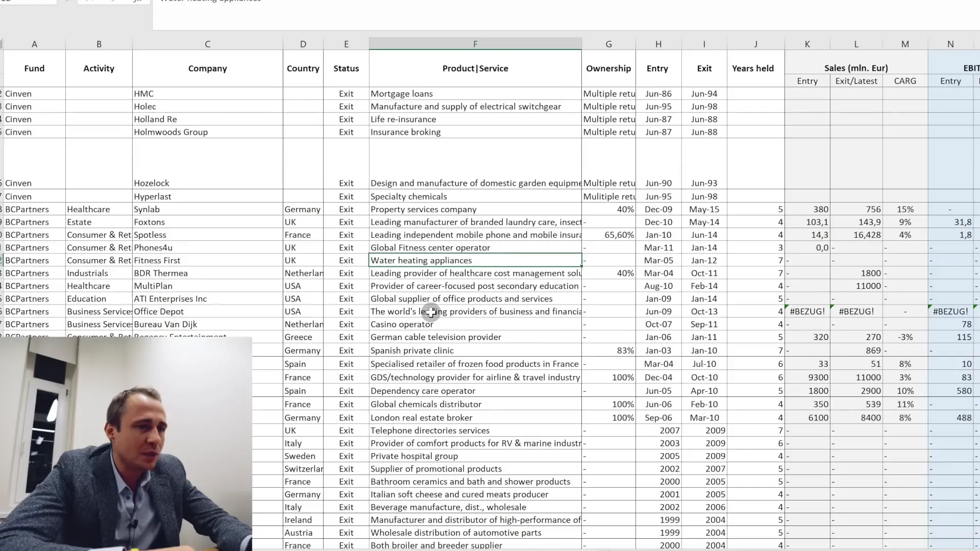Click the Jun-86 entry date cell
This screenshot has height=551, width=980.
tap(658, 94)
